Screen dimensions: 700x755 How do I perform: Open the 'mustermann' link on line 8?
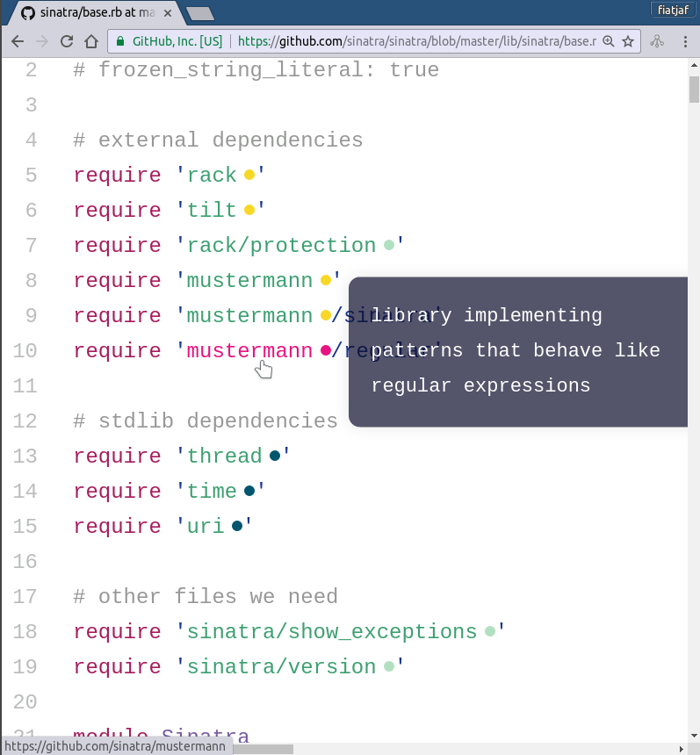pyautogui.click(x=249, y=281)
